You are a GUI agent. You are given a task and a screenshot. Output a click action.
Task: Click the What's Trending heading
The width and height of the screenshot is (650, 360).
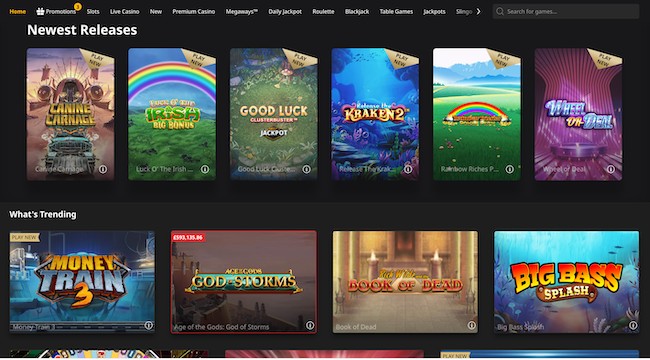[43, 214]
